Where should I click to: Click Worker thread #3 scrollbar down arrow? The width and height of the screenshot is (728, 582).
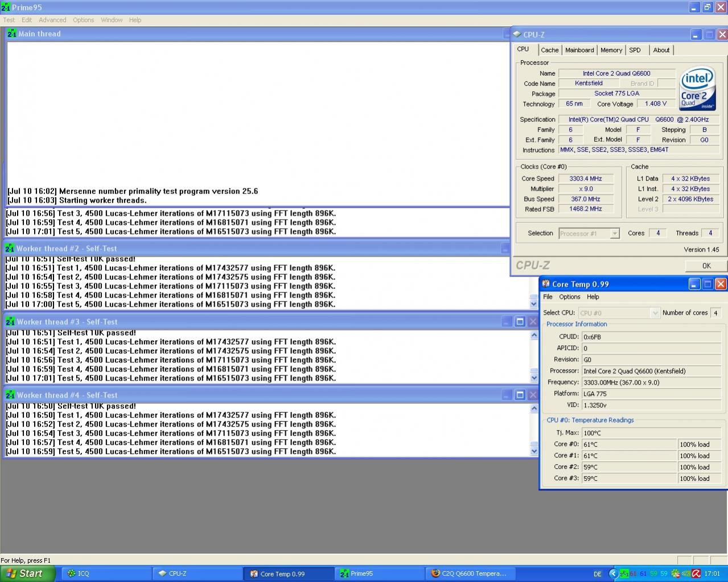533,378
